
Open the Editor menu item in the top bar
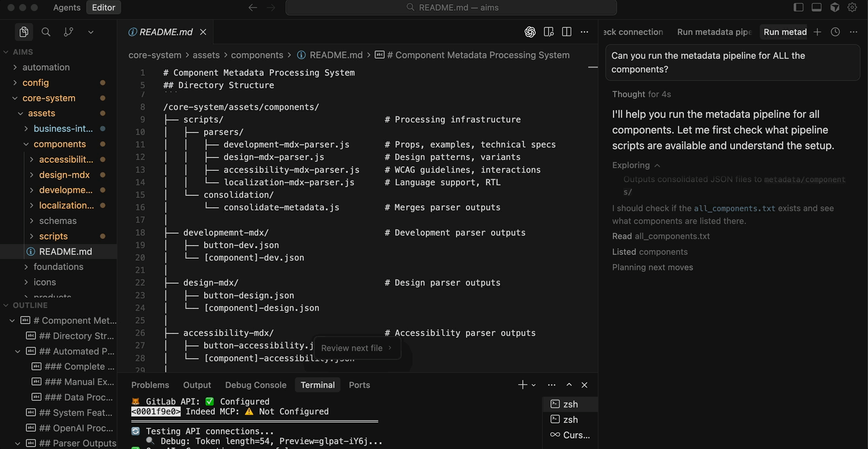(103, 8)
